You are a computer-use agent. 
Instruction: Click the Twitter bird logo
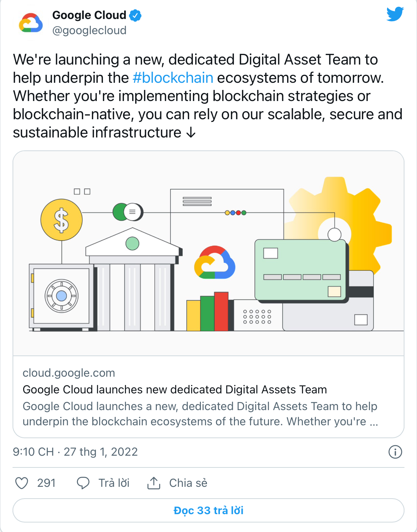[x=395, y=14]
